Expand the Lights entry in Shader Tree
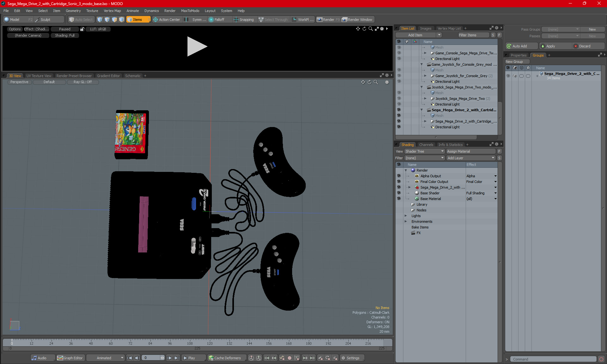Viewport: 607px width, 364px height. click(x=406, y=216)
